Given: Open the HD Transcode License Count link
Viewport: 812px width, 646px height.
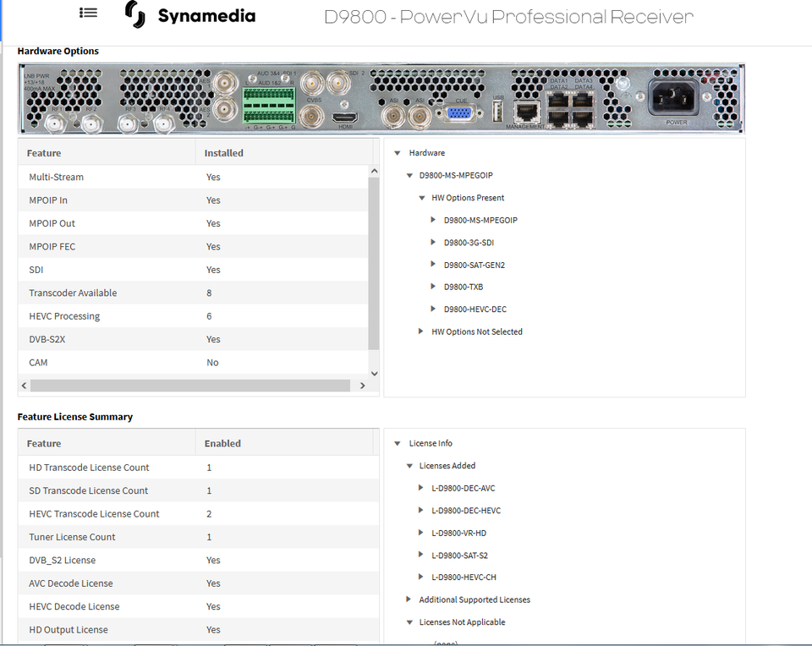Looking at the screenshot, I should pyautogui.click(x=89, y=467).
